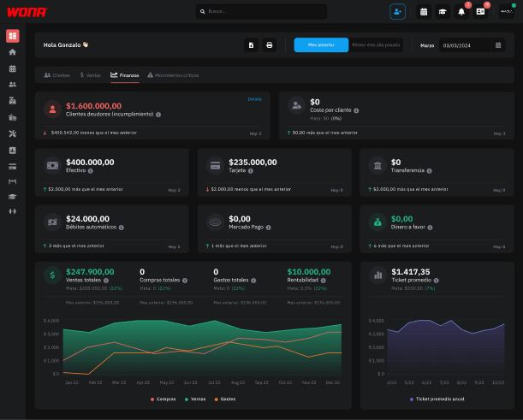The height and width of the screenshot is (420, 523).
Task: Select Mismo mes año pasado option
Action: coord(376,45)
